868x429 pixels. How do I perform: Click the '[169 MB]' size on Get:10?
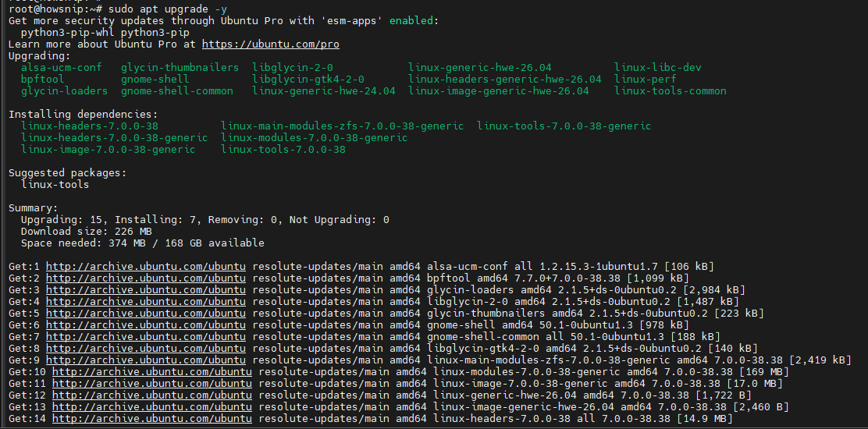[x=764, y=371]
